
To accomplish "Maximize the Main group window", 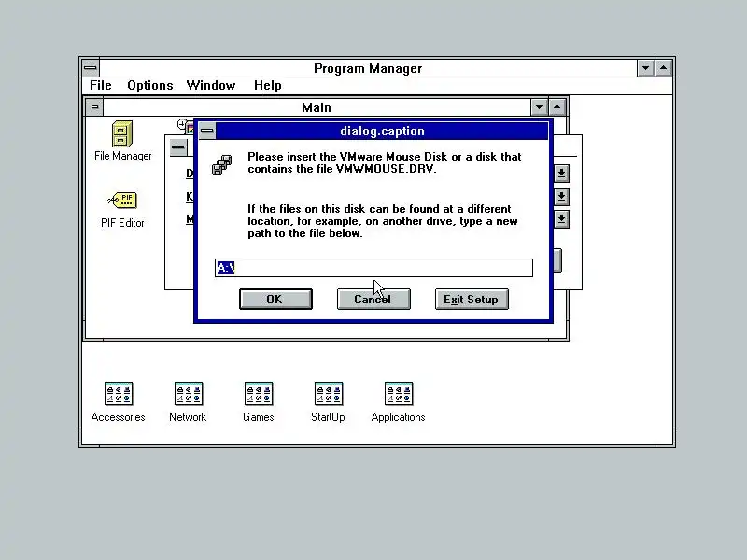I will tap(557, 107).
